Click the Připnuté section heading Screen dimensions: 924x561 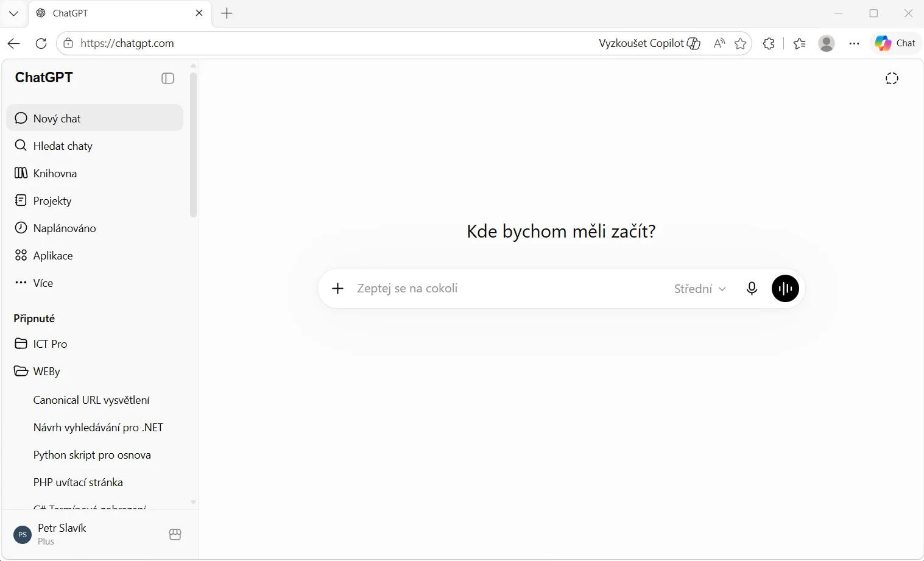tap(34, 319)
